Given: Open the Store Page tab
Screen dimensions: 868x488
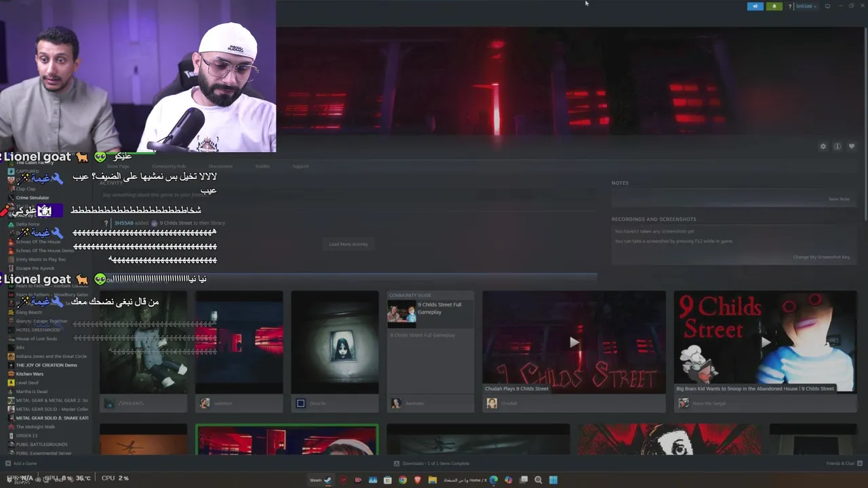Looking at the screenshot, I should [x=118, y=166].
